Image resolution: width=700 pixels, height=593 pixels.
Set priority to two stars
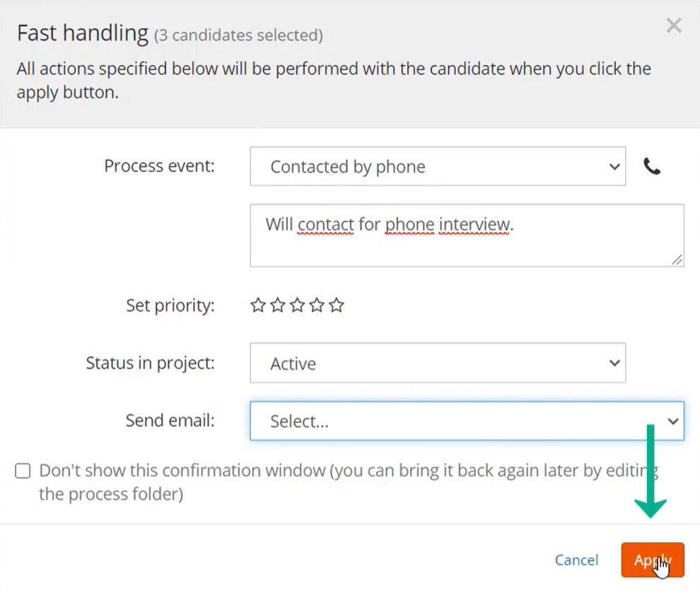(x=278, y=305)
